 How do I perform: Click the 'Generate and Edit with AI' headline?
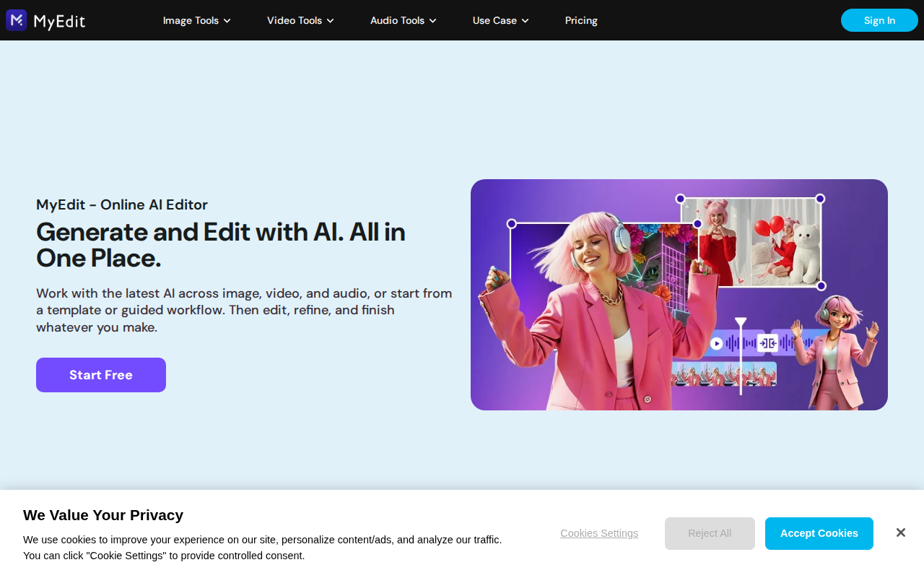(x=221, y=245)
